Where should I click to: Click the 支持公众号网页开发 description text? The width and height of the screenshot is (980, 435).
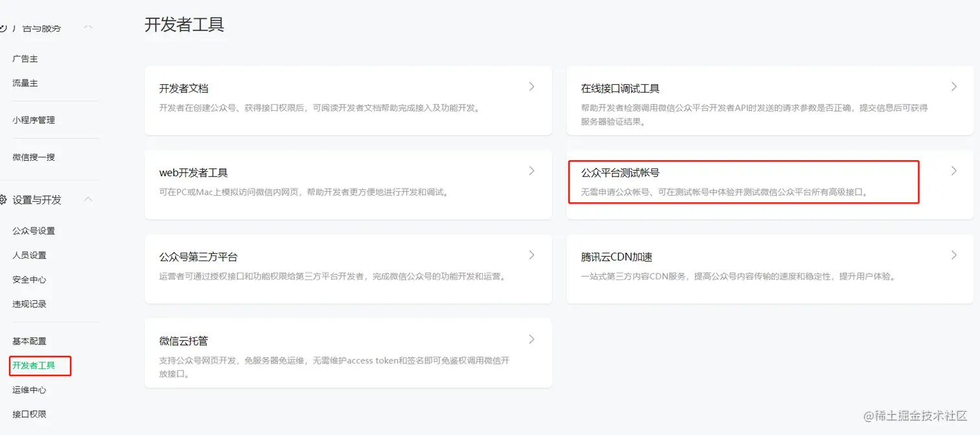click(x=334, y=367)
